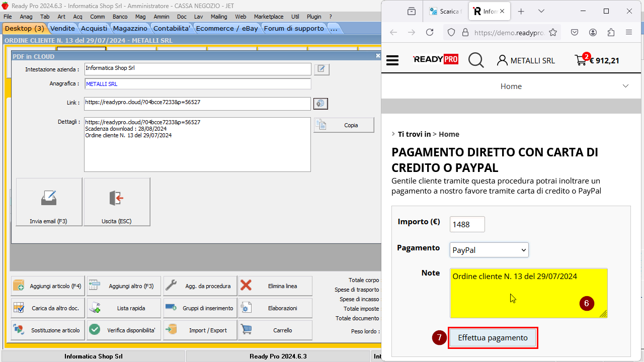Click the edit icon beside Intestazione azienda

click(x=322, y=69)
